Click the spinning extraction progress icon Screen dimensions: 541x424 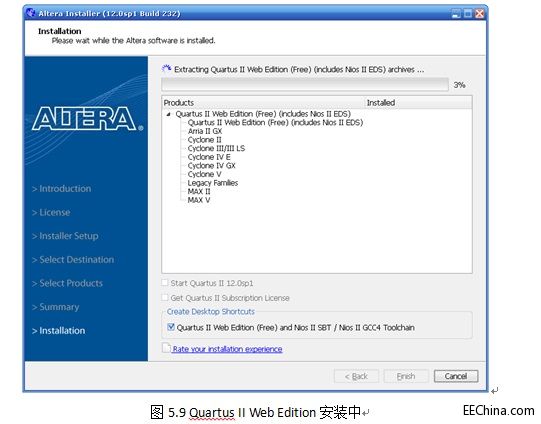(166, 69)
